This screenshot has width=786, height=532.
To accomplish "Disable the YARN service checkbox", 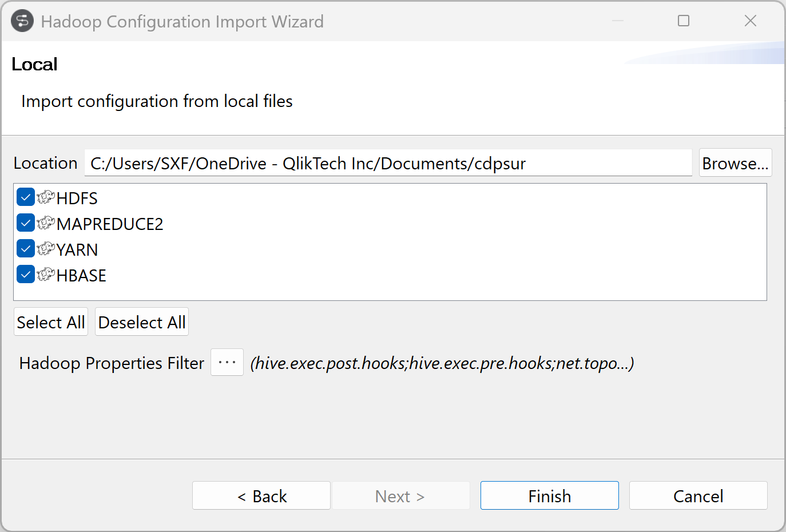I will click(x=25, y=248).
